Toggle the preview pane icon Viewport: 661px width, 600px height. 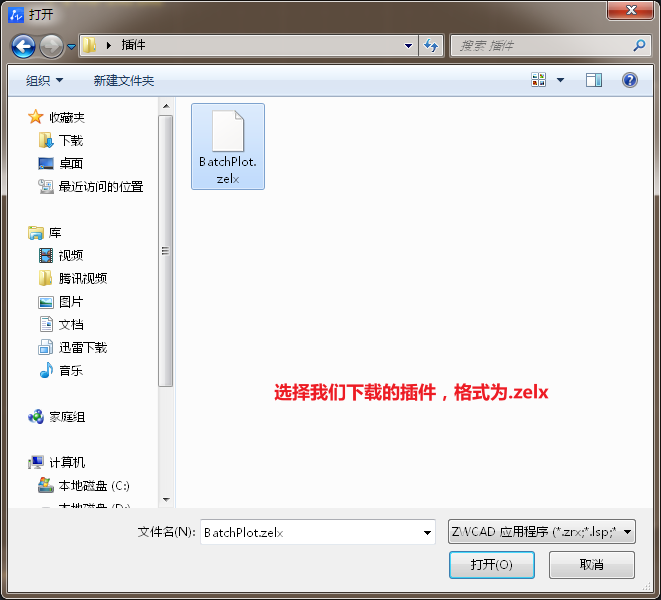[593, 80]
